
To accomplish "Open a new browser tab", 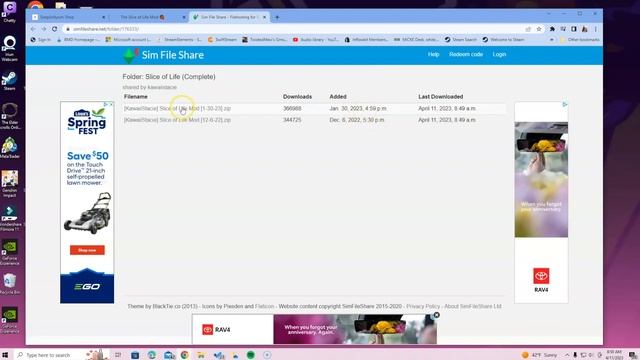I will click(x=277, y=17).
